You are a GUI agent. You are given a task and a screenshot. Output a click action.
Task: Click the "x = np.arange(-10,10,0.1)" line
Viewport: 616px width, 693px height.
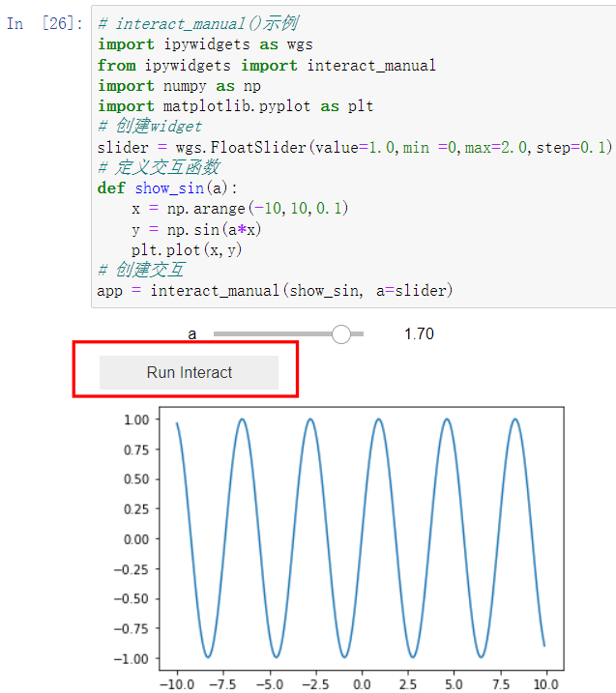tap(240, 209)
